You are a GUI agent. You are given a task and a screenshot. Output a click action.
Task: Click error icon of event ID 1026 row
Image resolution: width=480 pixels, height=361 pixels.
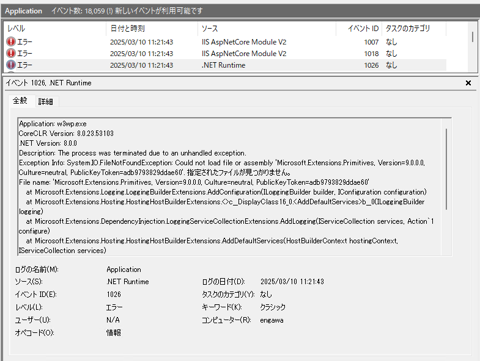(x=11, y=65)
